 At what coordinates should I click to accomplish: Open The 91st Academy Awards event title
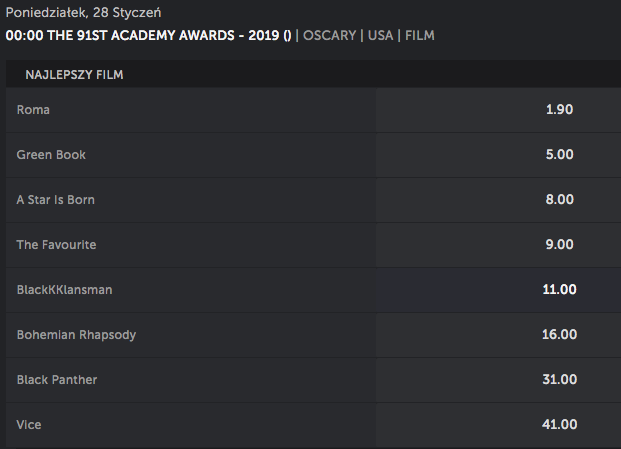tap(148, 36)
